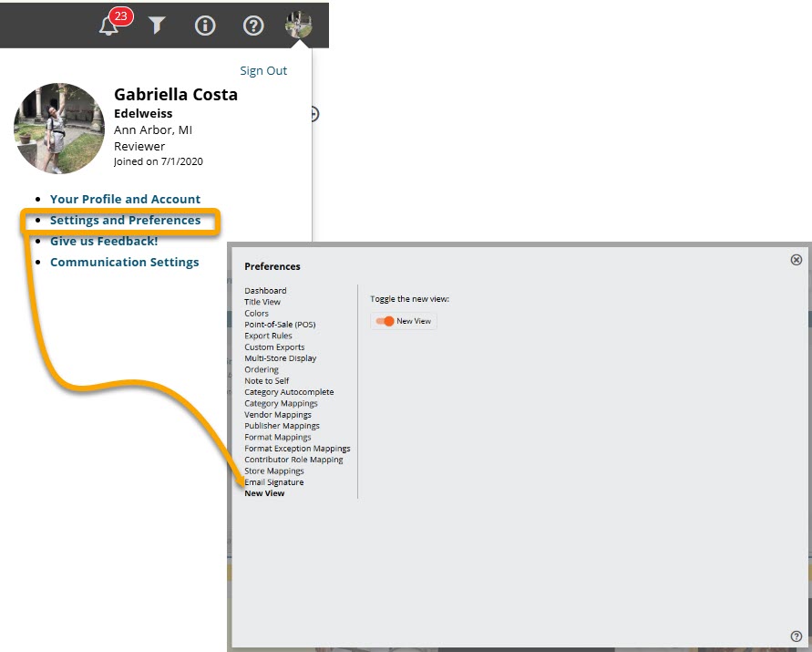
Task: Click the filter funnel icon
Action: pos(157,25)
